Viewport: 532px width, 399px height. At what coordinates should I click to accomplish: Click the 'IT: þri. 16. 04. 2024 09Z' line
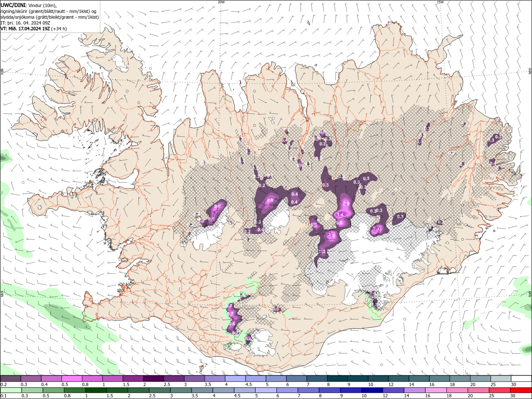[25, 23]
